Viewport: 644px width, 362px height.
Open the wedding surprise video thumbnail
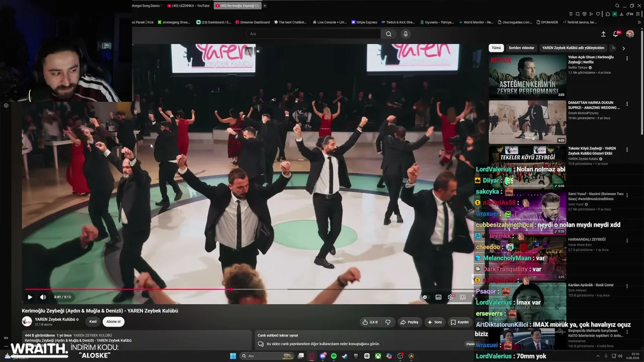(x=527, y=122)
